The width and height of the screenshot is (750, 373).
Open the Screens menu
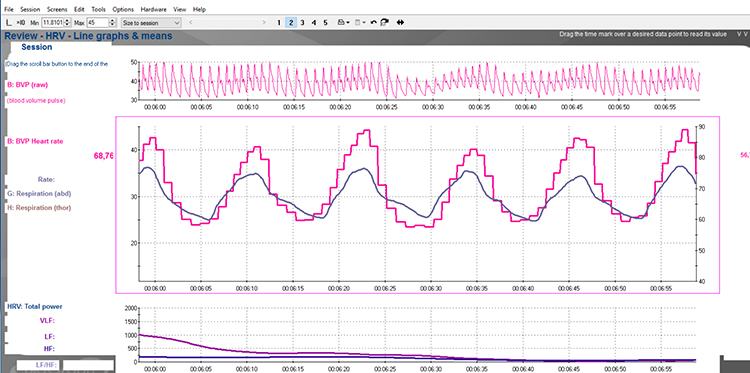click(x=57, y=9)
